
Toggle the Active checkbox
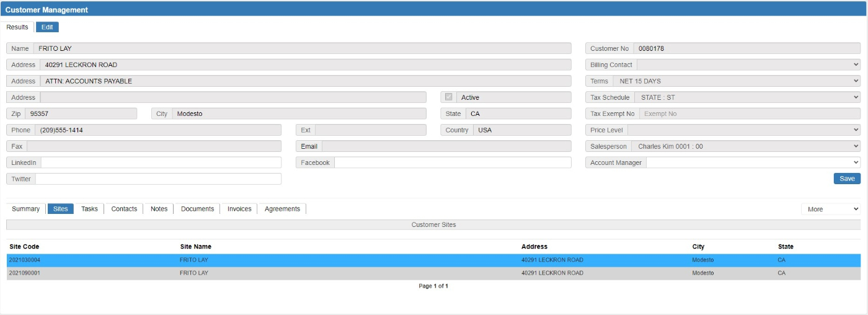coord(448,97)
